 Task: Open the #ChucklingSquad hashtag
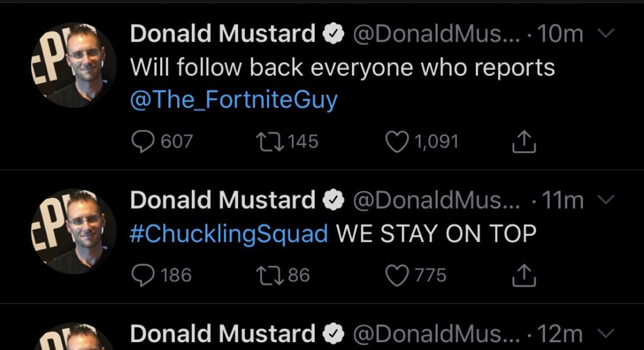click(x=229, y=233)
